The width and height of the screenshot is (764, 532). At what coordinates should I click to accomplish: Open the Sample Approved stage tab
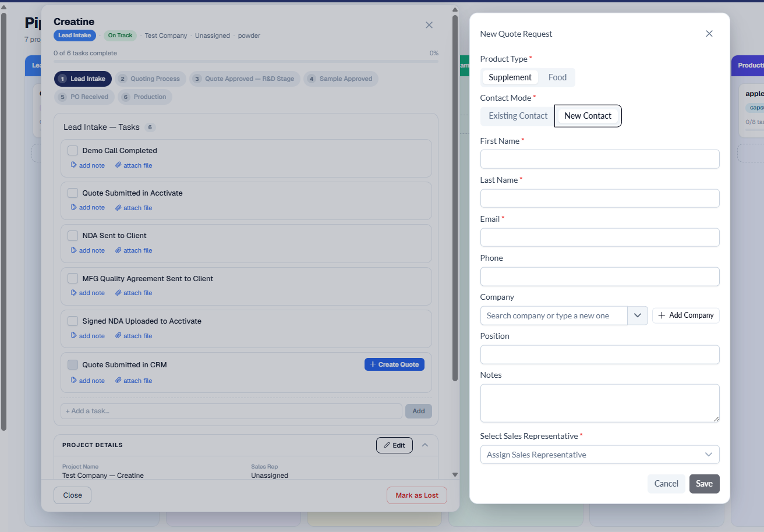[x=341, y=79]
